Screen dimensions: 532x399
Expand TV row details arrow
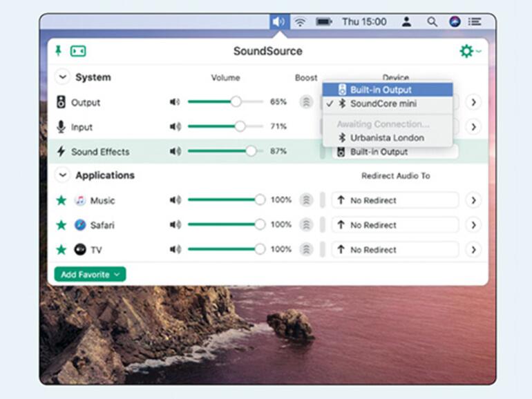pyautogui.click(x=474, y=249)
